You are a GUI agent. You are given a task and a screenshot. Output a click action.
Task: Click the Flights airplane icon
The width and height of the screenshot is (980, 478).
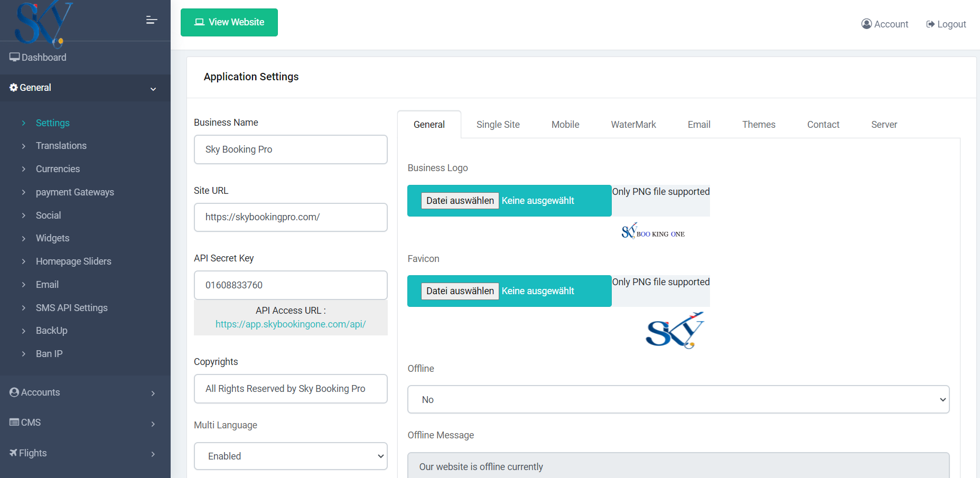(x=13, y=453)
